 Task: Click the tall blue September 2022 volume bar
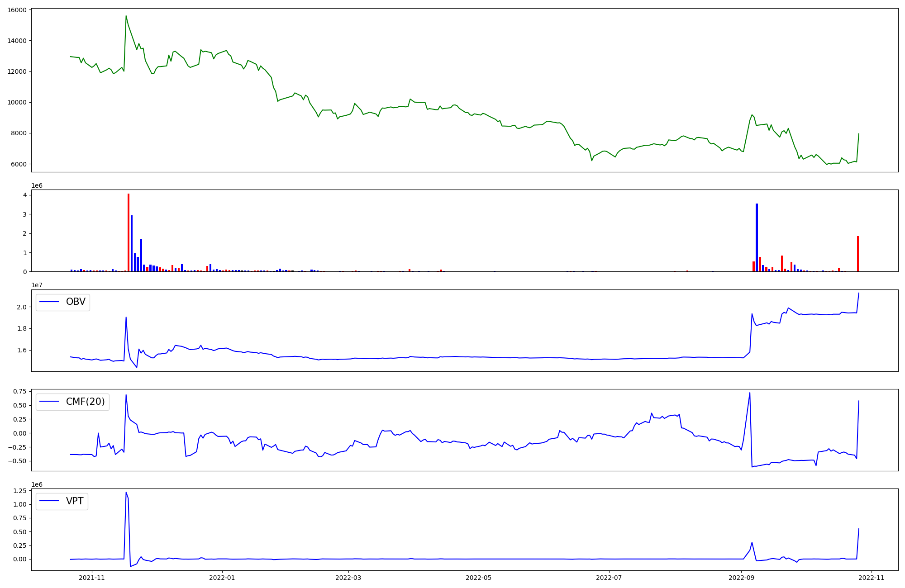point(757,237)
